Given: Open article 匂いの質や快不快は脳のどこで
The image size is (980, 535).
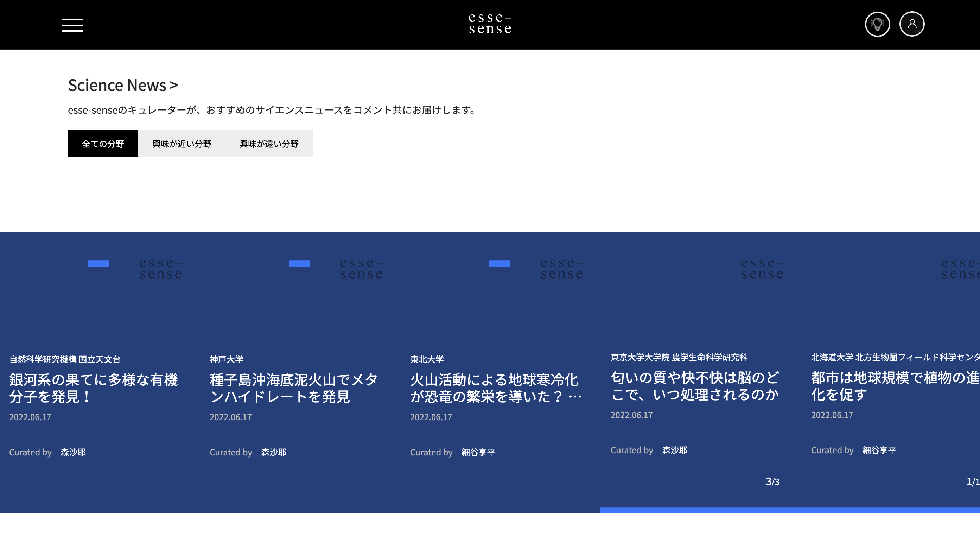Looking at the screenshot, I should (695, 386).
